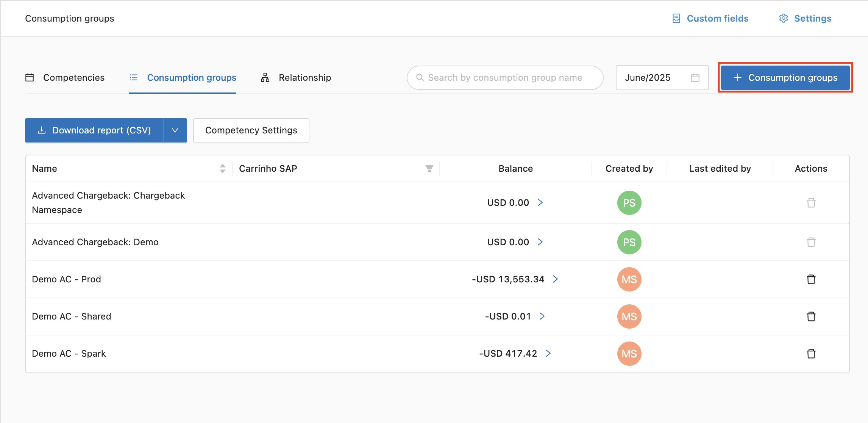The width and height of the screenshot is (868, 423).
Task: Open the Custom fields link
Action: pyautogui.click(x=710, y=19)
